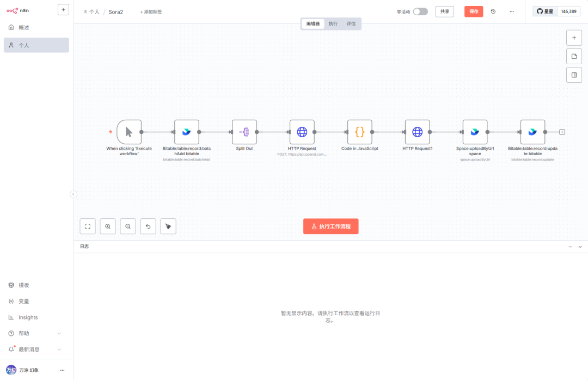
Task: Fit workflow to view
Action: 88,226
